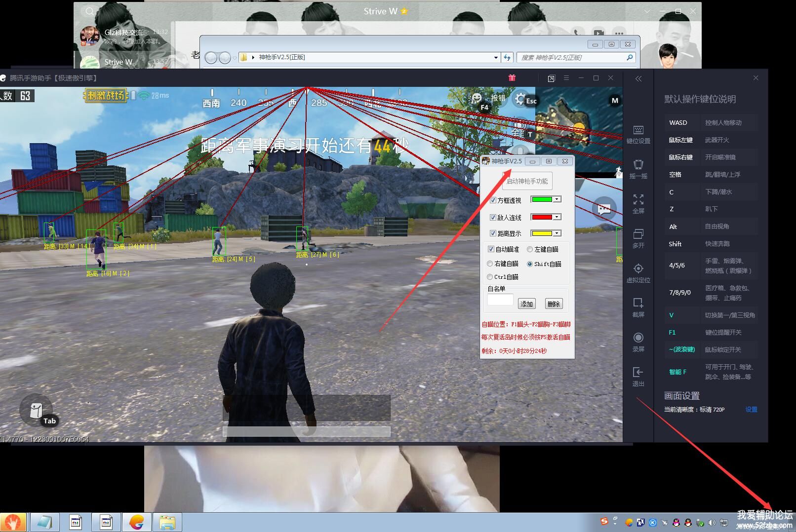Open the yellow color dropdown for 距离显示
This screenshot has height=532, width=796.
click(557, 233)
